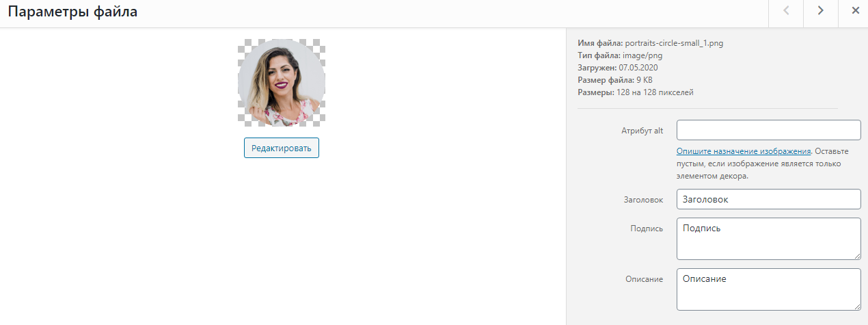The height and width of the screenshot is (325, 868).
Task: Click the Описание field label
Action: (x=644, y=279)
